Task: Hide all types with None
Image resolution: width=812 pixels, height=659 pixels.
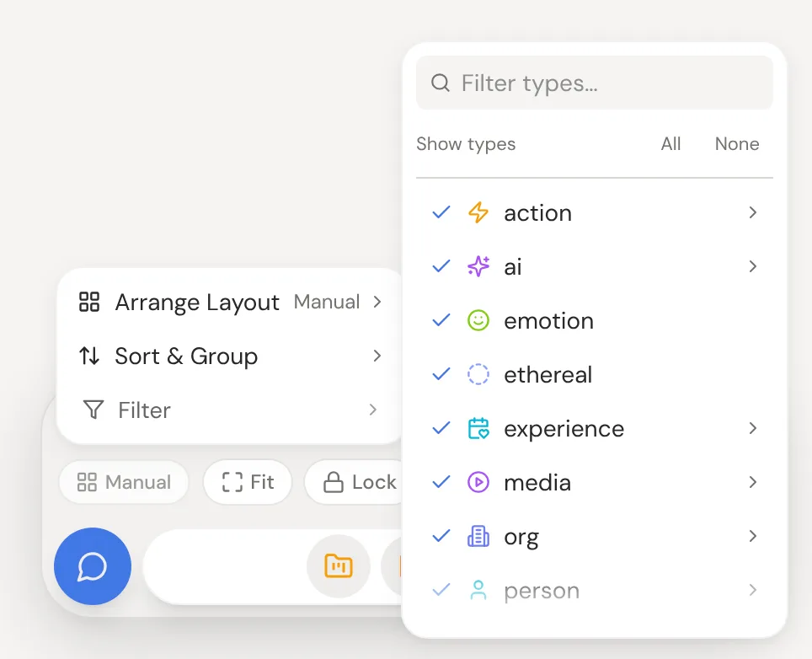Action: click(x=737, y=143)
